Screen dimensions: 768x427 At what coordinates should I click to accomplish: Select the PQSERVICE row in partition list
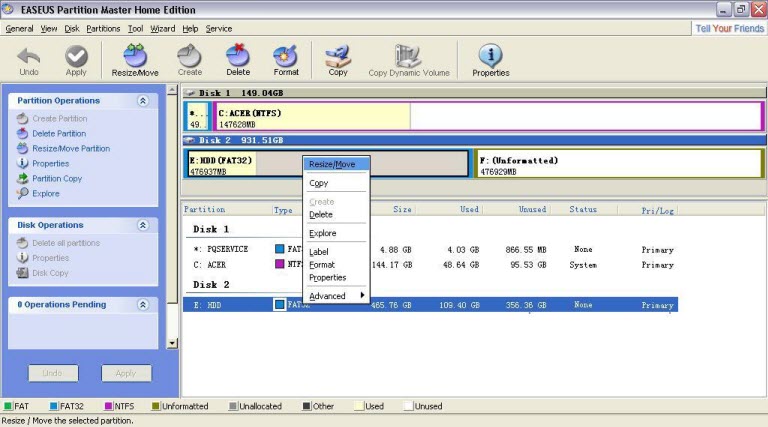click(430, 249)
